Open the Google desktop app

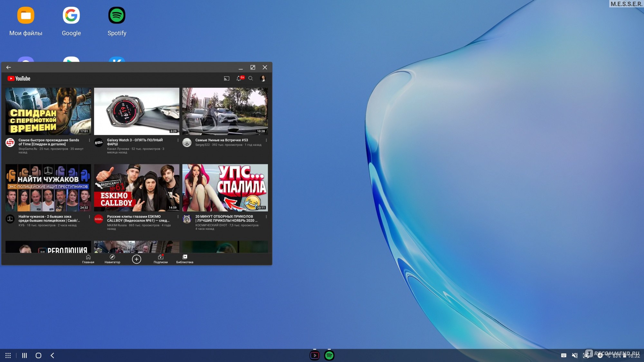(71, 21)
